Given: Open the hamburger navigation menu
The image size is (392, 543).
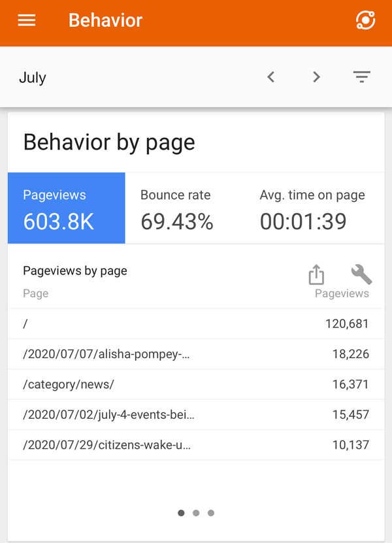Looking at the screenshot, I should coord(27,20).
